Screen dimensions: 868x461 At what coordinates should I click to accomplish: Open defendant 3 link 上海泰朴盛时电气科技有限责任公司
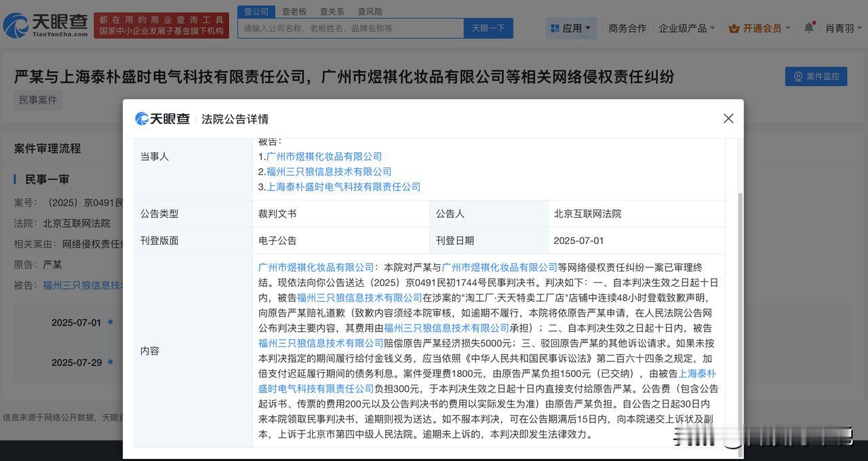(x=343, y=186)
